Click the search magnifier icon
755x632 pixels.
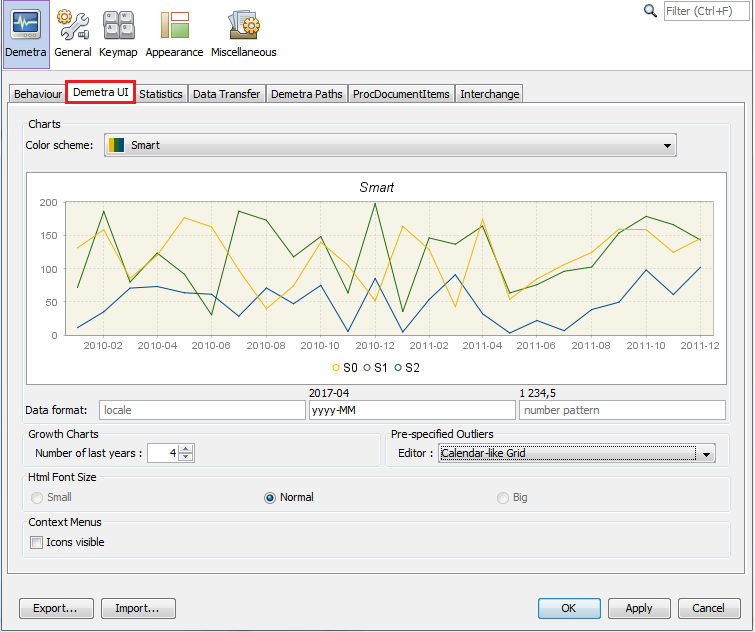(650, 11)
